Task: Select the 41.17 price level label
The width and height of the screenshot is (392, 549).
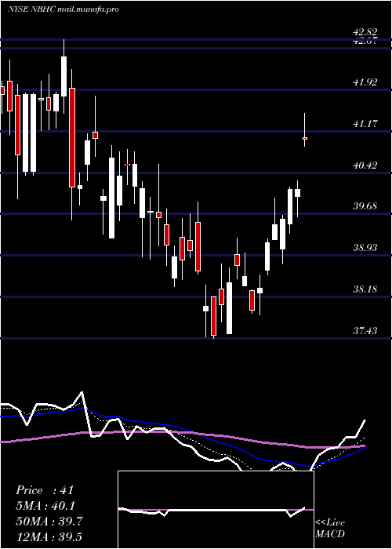Action: (365, 124)
